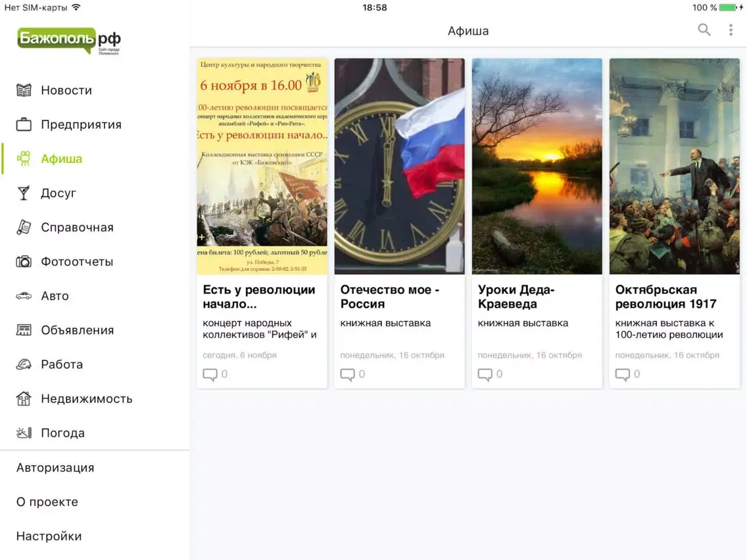The height and width of the screenshot is (560, 747).
Task: Tap the Wi-Fi icon in status bar
Action: coord(76,7)
